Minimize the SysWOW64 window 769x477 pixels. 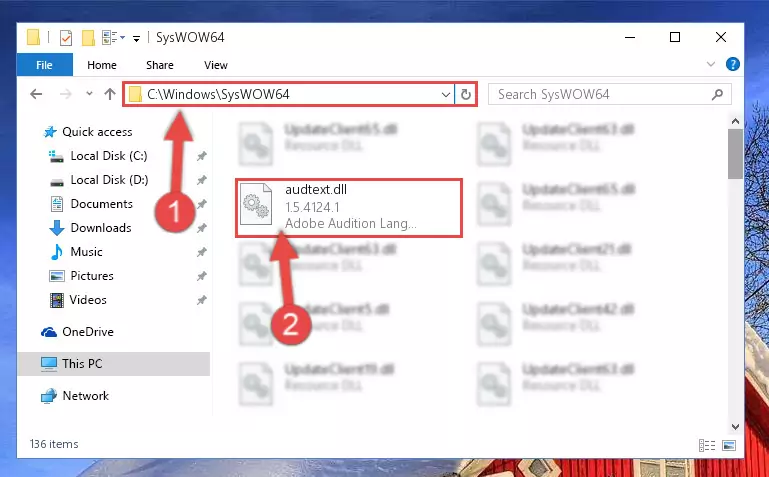click(630, 37)
